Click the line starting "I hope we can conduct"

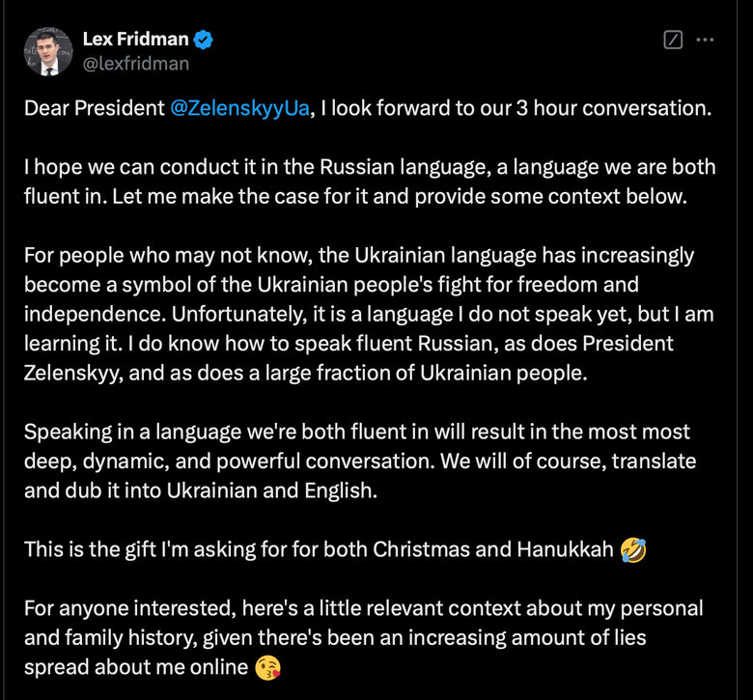pyautogui.click(x=370, y=166)
